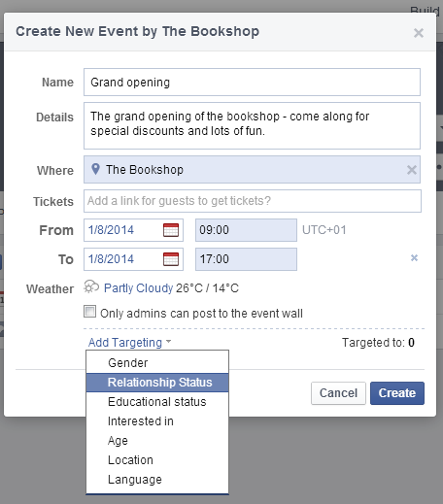Remove The Bookshop location with X icon

412,170
